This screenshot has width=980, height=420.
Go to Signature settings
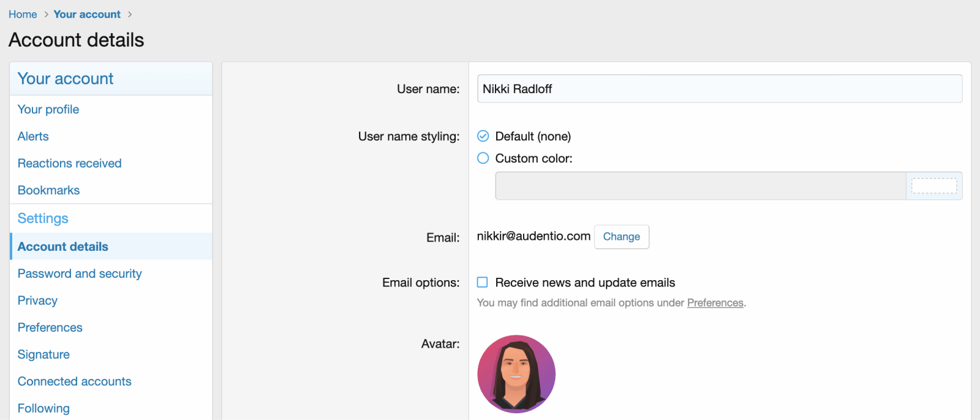pos(43,354)
